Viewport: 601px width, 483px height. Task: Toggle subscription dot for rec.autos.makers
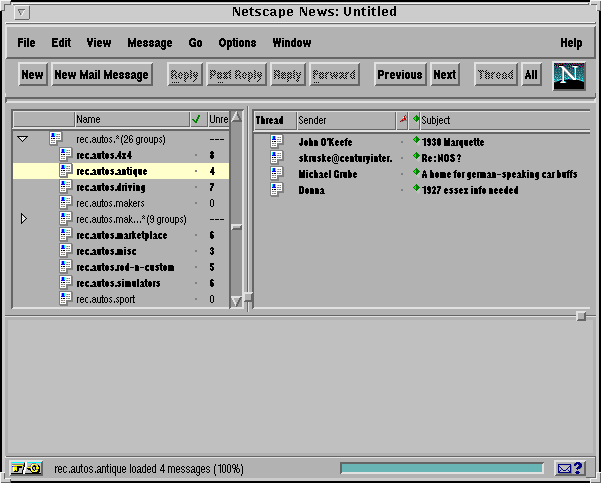pos(196,203)
